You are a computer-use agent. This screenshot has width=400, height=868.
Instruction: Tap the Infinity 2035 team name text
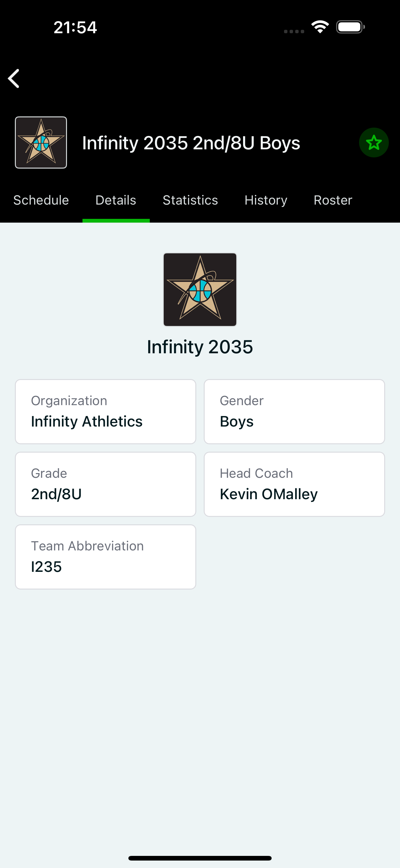[x=200, y=347]
